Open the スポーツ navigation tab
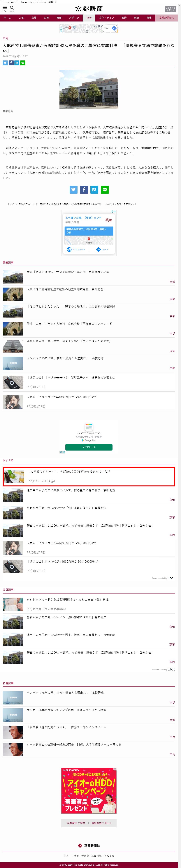 point(74,18)
